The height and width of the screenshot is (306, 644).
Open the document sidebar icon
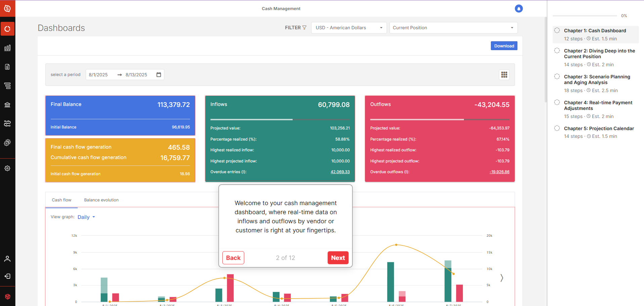[7, 67]
